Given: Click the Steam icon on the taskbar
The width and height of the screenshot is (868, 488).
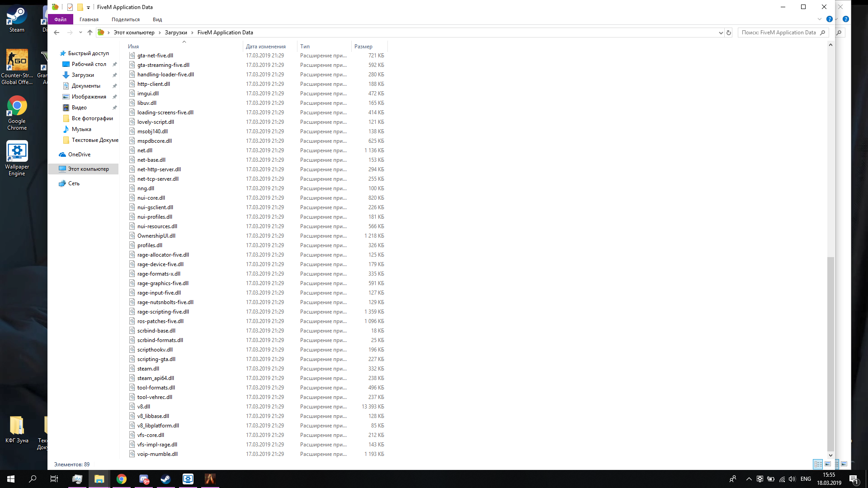Looking at the screenshot, I should tap(165, 479).
